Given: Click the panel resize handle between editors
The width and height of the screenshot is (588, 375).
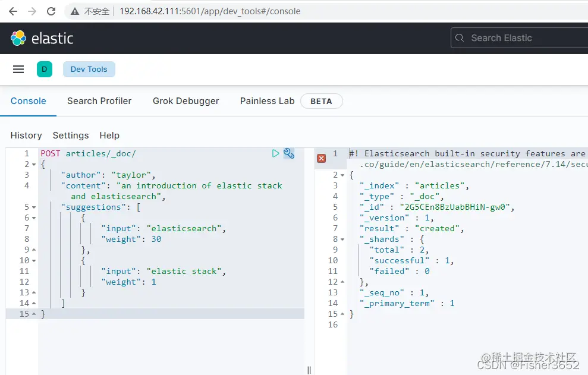Looking at the screenshot, I should 309,370.
